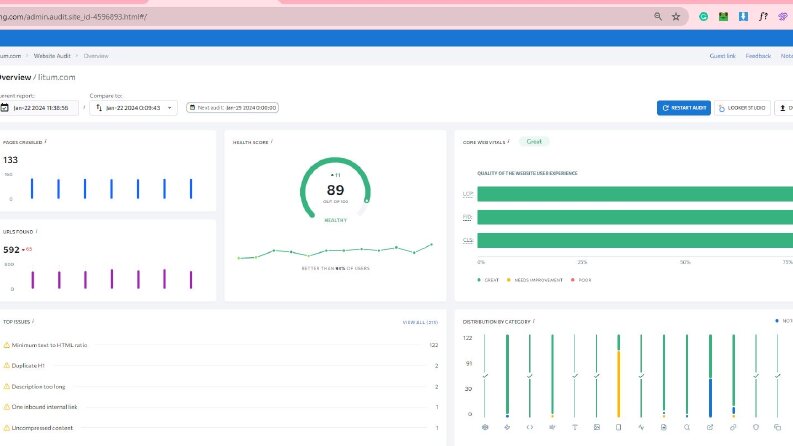Open the Looker Studio button
The height and width of the screenshot is (446, 793).
(x=742, y=108)
